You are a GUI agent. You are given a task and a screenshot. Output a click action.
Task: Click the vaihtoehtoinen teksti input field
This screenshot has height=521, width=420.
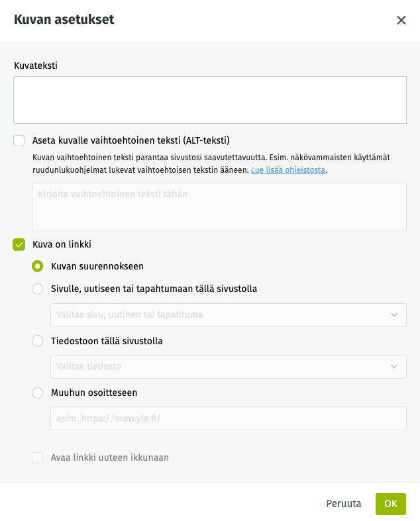pos(219,207)
